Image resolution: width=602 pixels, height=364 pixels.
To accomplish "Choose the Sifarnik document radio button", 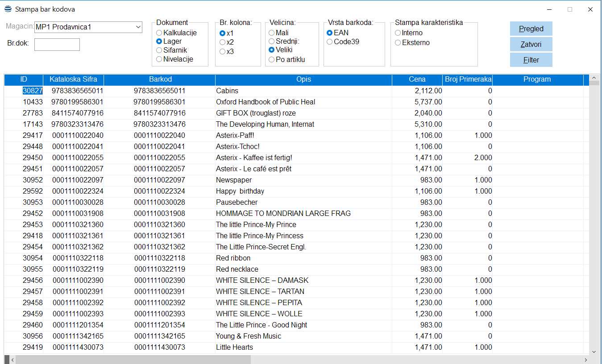I will pyautogui.click(x=159, y=50).
